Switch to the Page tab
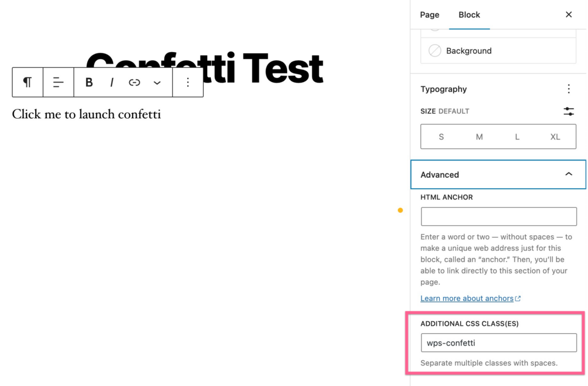 point(430,15)
